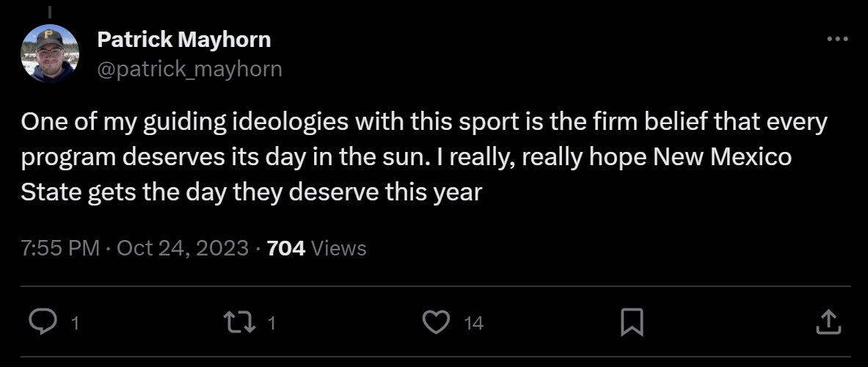
Task: Click the words New Mexico in the tweet
Action: (x=723, y=157)
